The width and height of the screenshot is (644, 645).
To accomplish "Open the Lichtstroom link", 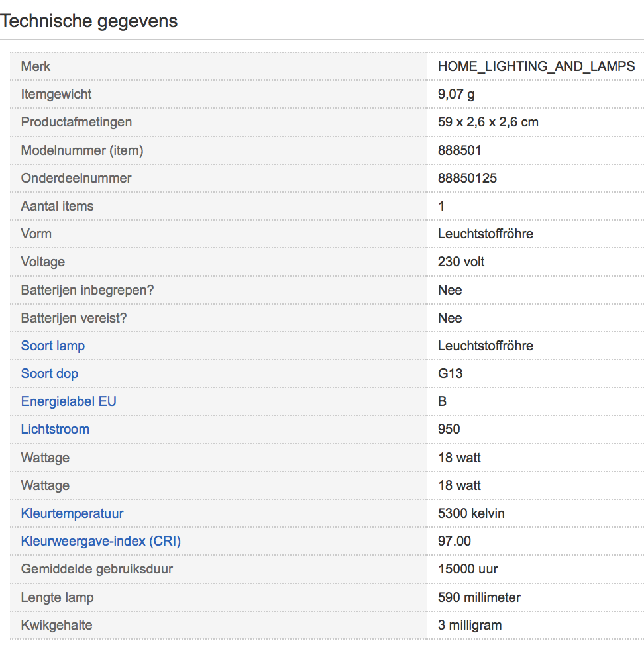I will (x=55, y=429).
